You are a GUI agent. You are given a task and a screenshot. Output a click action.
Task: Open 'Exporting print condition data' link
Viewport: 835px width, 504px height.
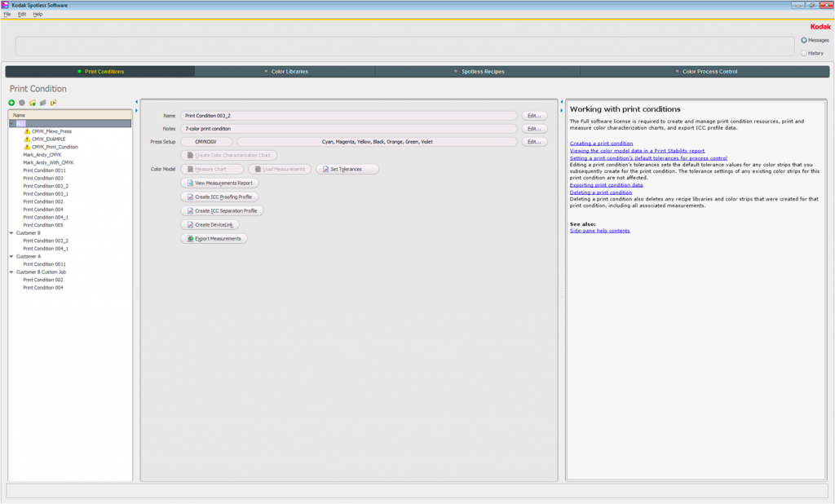pyautogui.click(x=606, y=185)
